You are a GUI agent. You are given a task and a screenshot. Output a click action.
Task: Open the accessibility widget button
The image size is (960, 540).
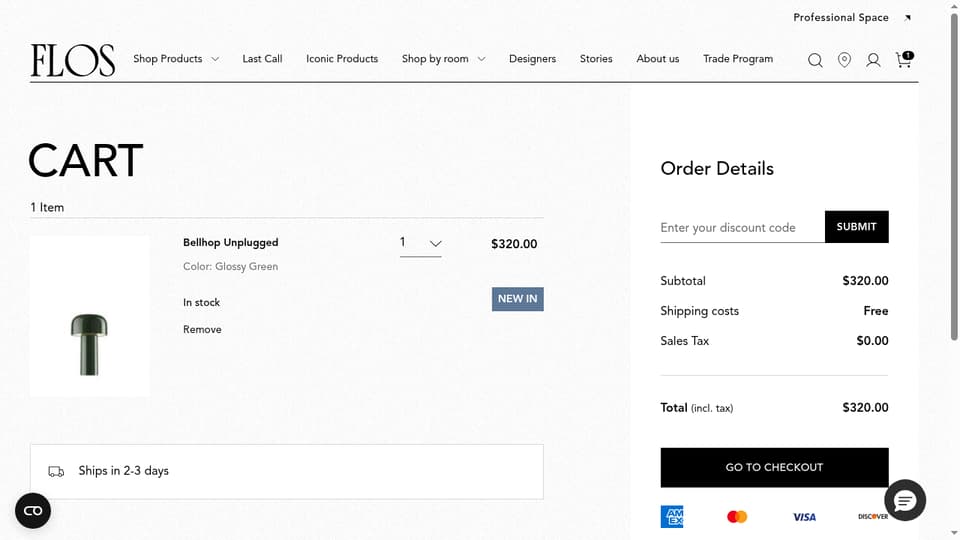point(33,511)
